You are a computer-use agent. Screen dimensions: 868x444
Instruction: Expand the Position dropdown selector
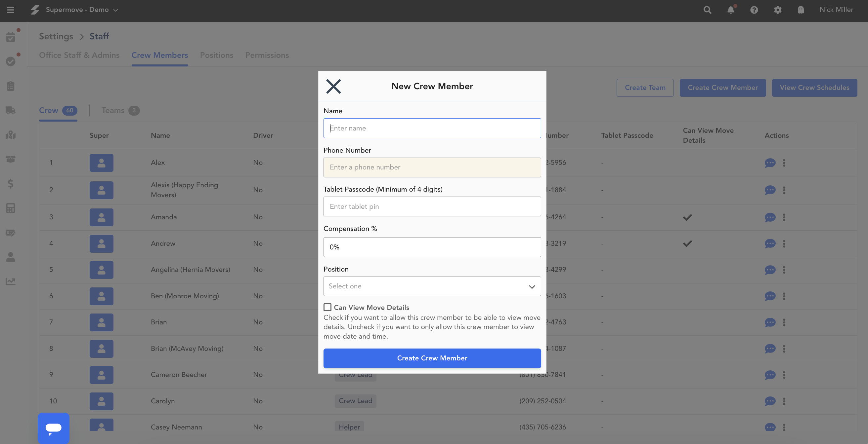(x=432, y=286)
